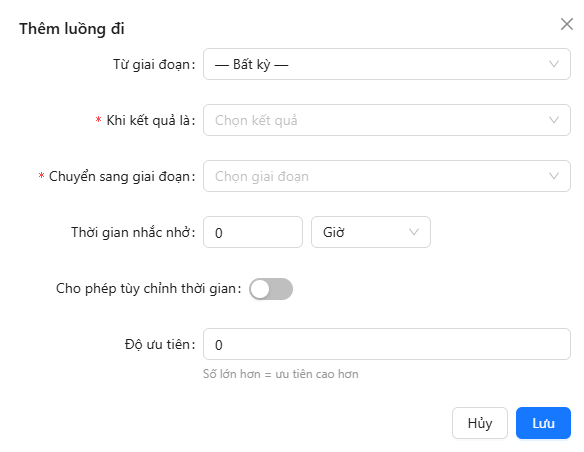Viewport: 584px width, 452px height.
Task: Open the Từ giai đoạn dropdown showing Bất kỳ
Action: click(387, 64)
